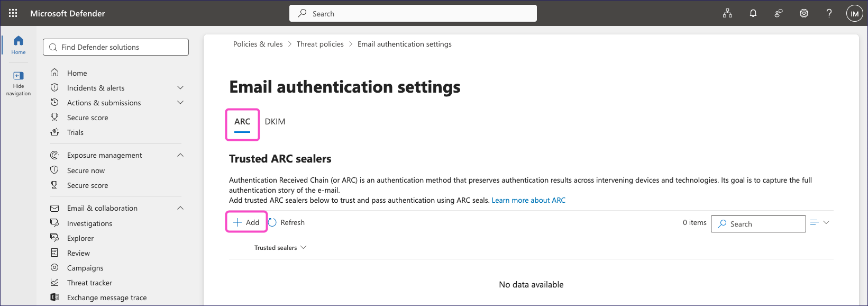Click the Hide navigation icon

tap(19, 83)
